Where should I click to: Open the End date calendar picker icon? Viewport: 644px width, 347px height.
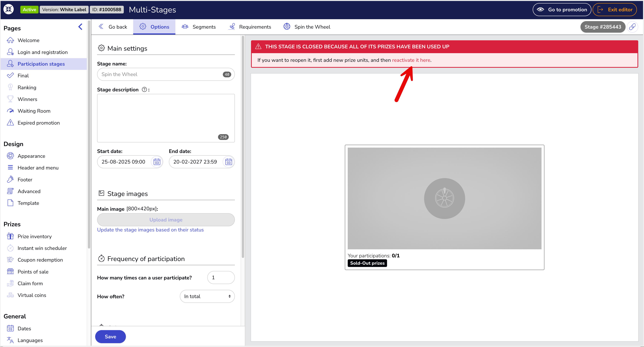(229, 162)
